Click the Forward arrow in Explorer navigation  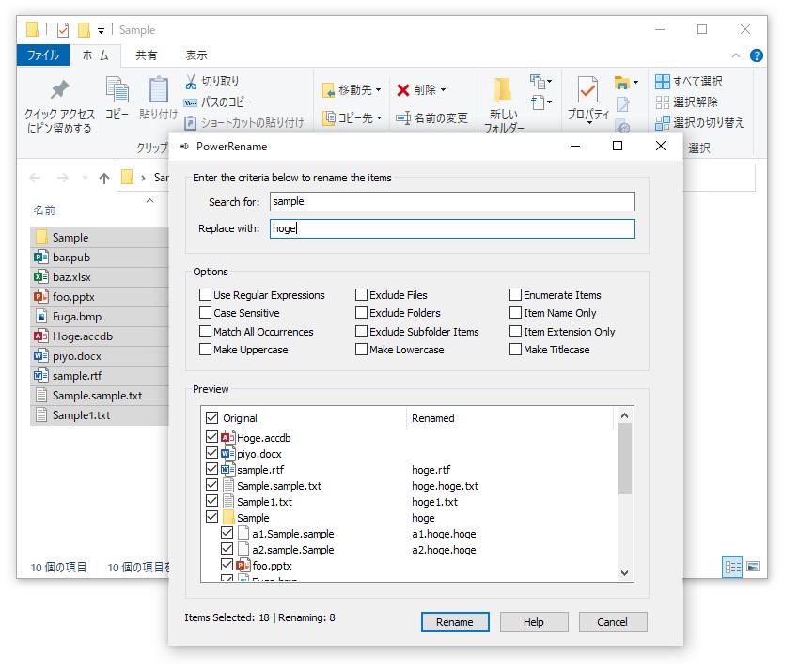click(62, 178)
